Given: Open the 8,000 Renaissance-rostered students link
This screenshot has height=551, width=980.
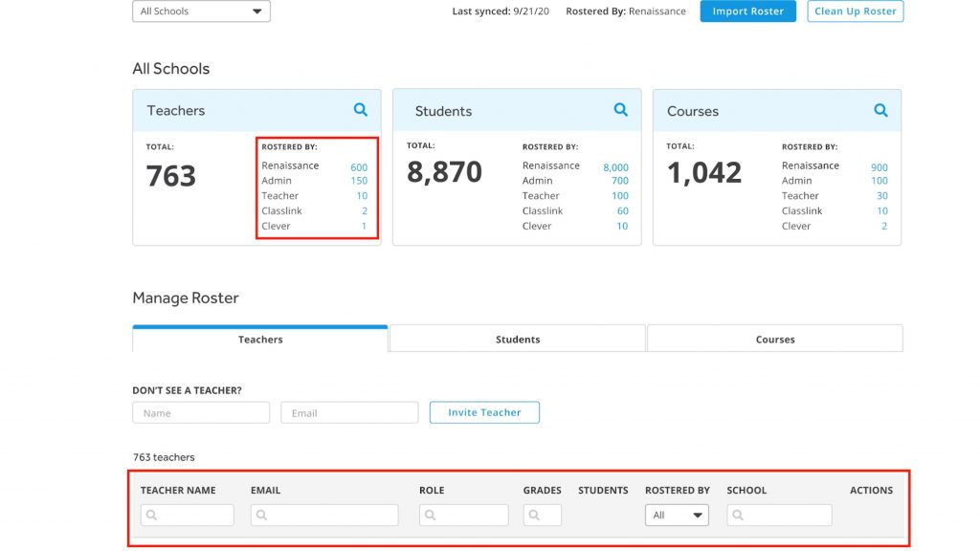Looking at the screenshot, I should [x=615, y=167].
